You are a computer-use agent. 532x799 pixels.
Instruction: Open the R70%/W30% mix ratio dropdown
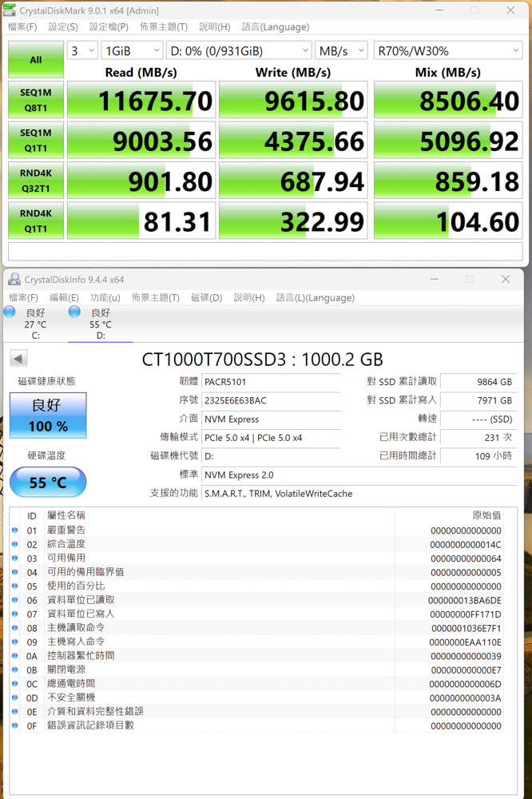pyautogui.click(x=447, y=50)
